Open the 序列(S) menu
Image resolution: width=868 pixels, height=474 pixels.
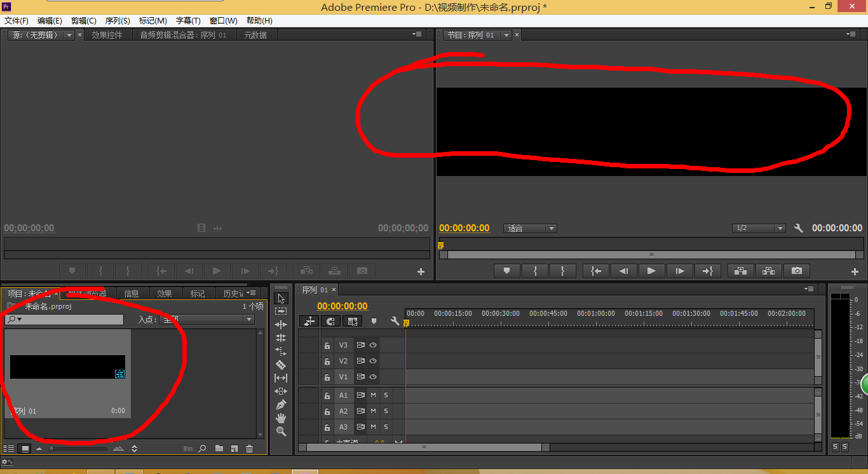pos(118,21)
